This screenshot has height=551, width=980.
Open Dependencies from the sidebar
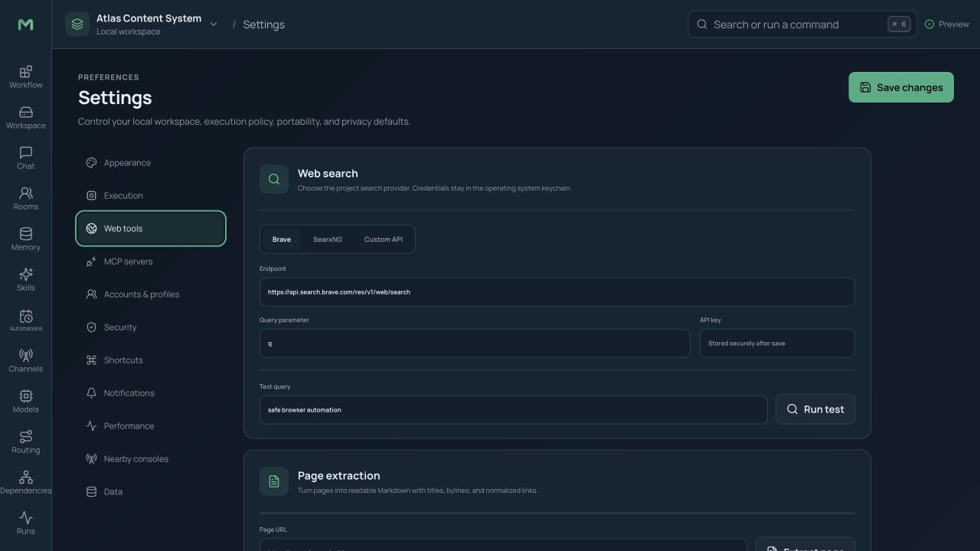click(x=25, y=482)
